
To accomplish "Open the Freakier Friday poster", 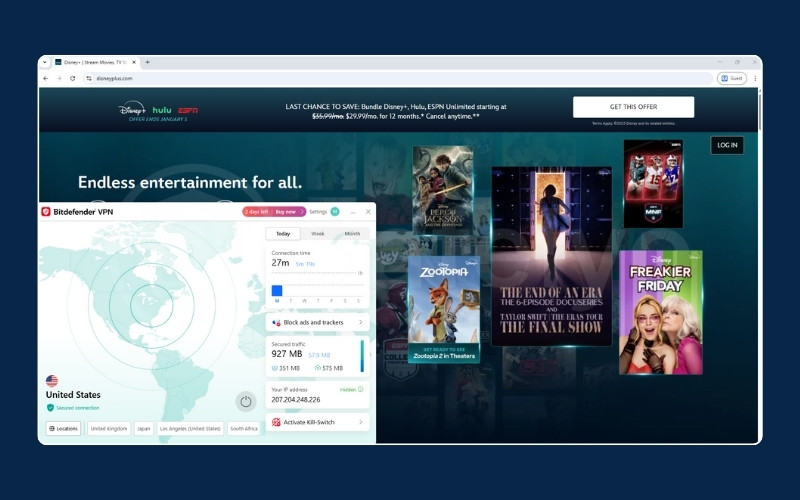I will [661, 312].
